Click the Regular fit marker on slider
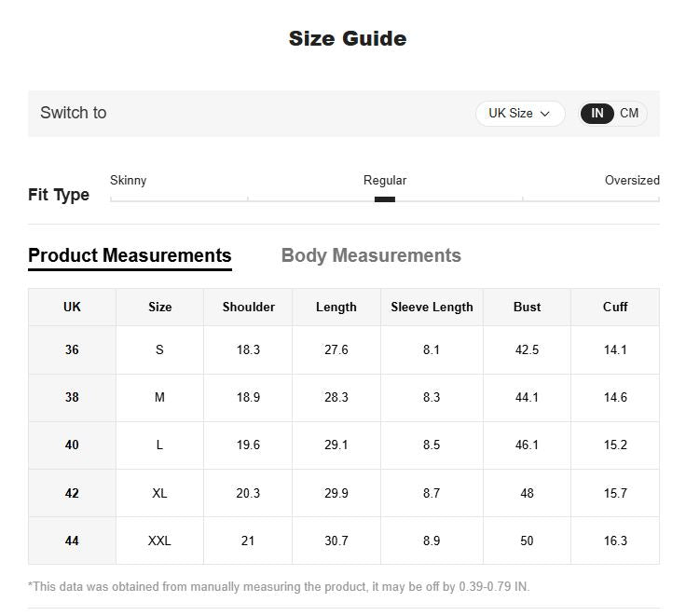The image size is (686, 616). [x=385, y=199]
